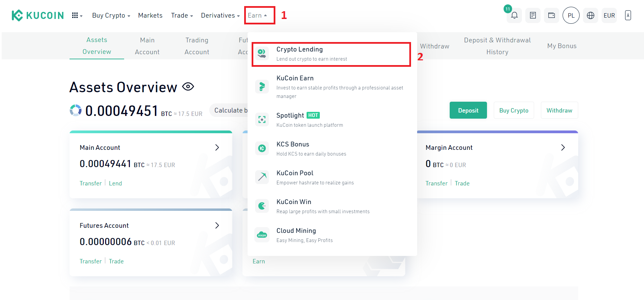Image resolution: width=644 pixels, height=300 pixels.
Task: Click the asset distribution ring icon
Action: [x=76, y=110]
